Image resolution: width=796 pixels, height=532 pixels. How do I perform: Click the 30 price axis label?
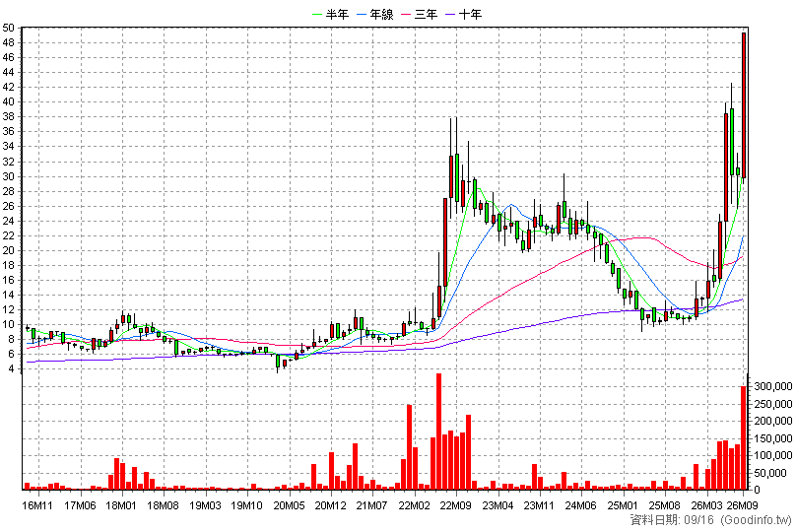coord(8,177)
